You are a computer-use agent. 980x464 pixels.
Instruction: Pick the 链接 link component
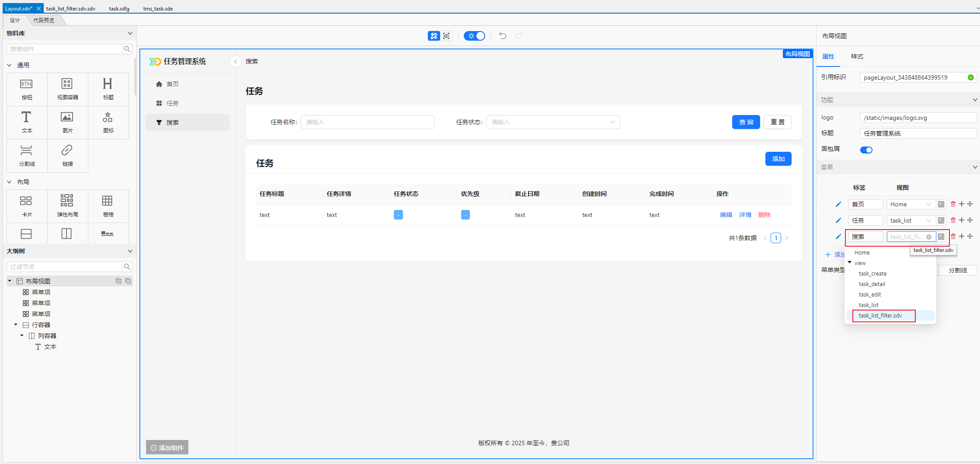click(67, 156)
